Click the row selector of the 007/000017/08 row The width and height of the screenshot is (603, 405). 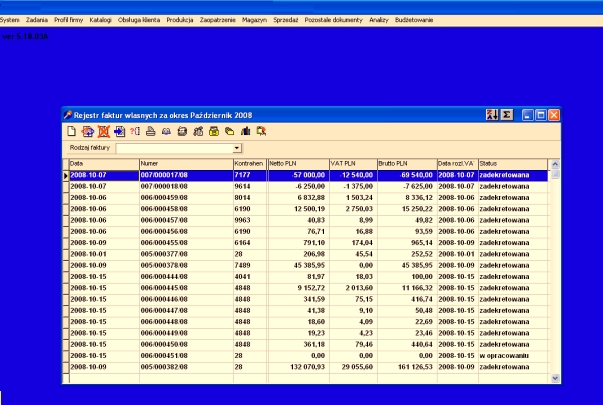66,175
